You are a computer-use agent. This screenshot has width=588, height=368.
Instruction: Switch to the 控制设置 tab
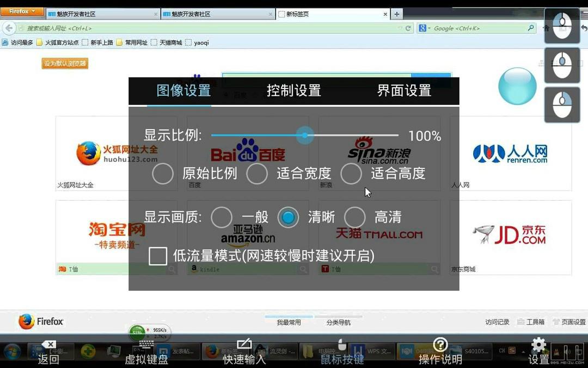click(x=293, y=91)
